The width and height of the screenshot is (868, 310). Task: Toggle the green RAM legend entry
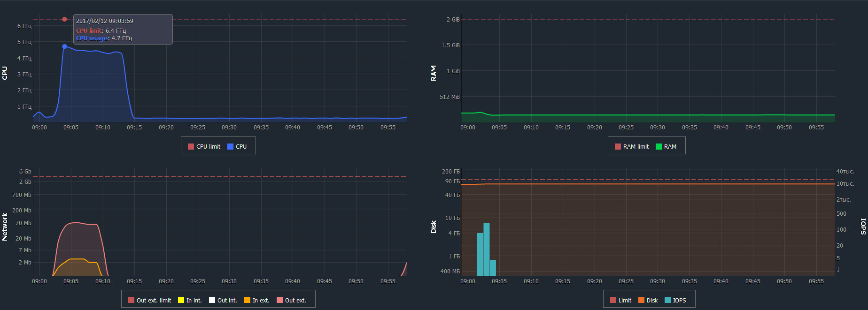click(666, 146)
